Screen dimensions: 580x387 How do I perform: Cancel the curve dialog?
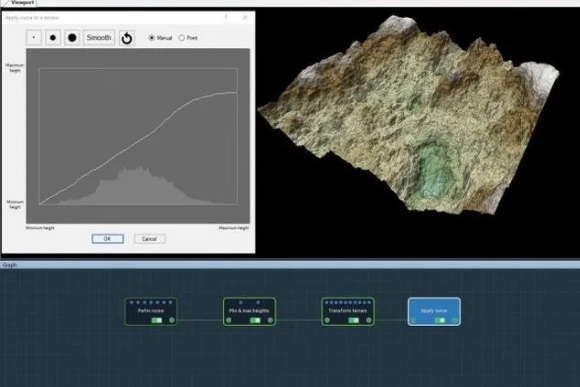click(x=149, y=239)
